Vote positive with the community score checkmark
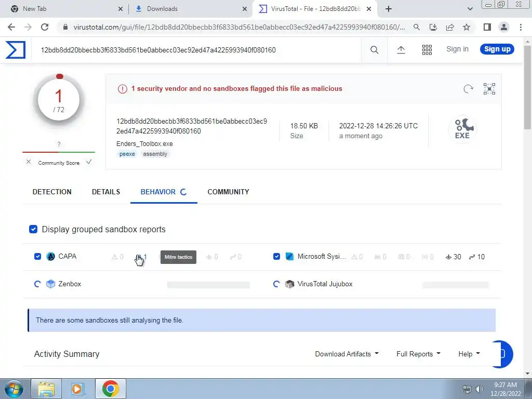This screenshot has width=532, height=399. pos(89,162)
